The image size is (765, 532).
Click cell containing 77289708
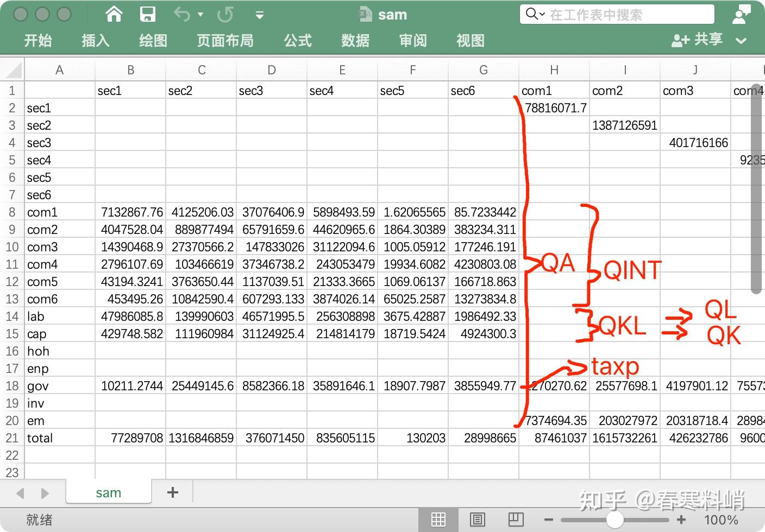pos(130,438)
